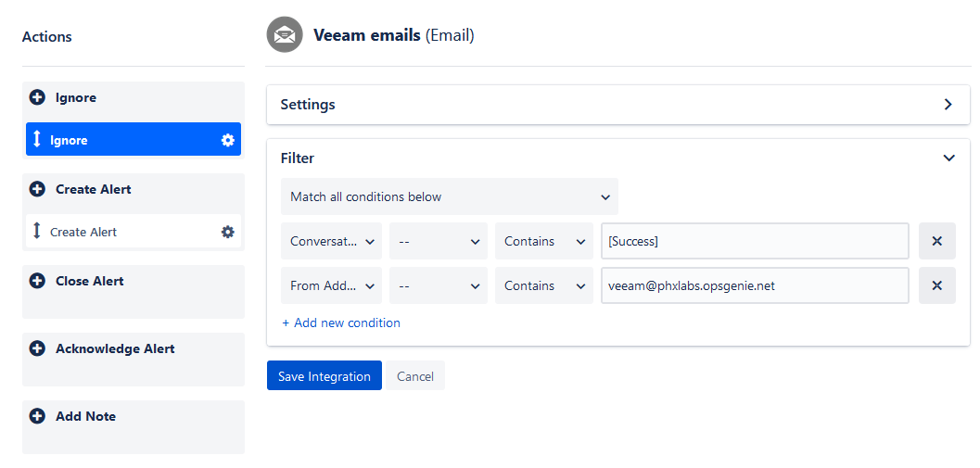980x468 pixels.
Task: Click the plus icon next to Create Alert heading
Action: click(x=37, y=189)
